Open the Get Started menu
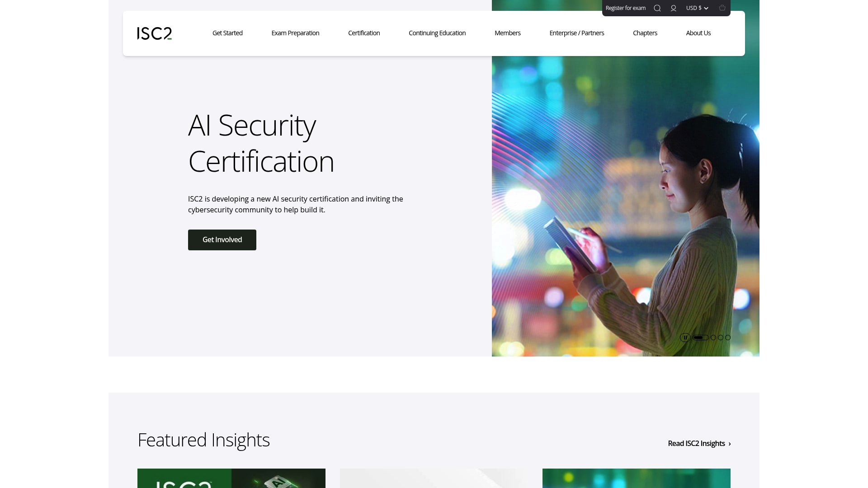868x488 pixels. (x=227, y=33)
